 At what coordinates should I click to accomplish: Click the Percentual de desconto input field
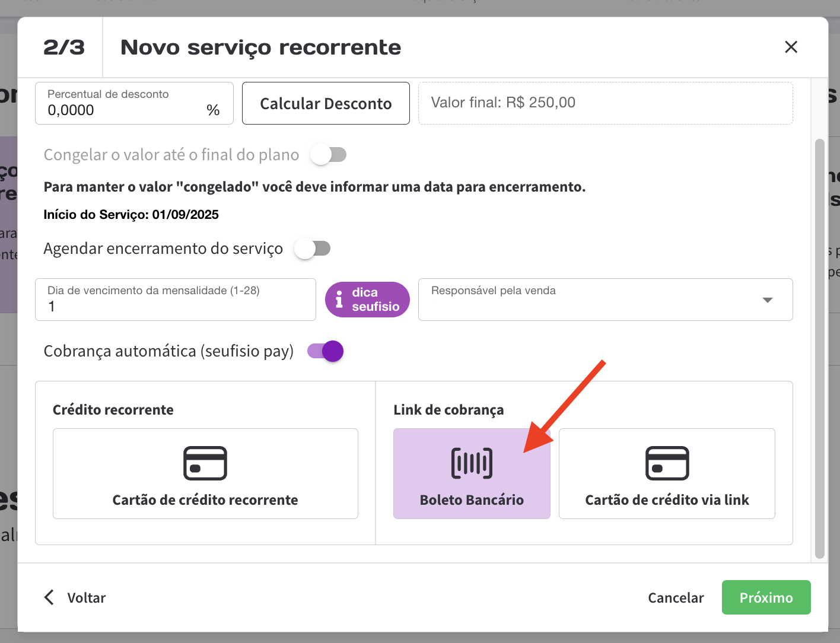pyautogui.click(x=125, y=110)
